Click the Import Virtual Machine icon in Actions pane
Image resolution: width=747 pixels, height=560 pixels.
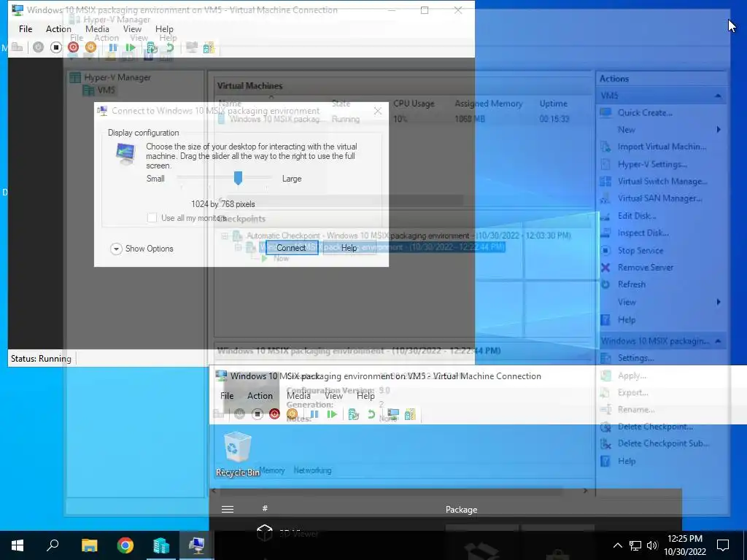(605, 147)
